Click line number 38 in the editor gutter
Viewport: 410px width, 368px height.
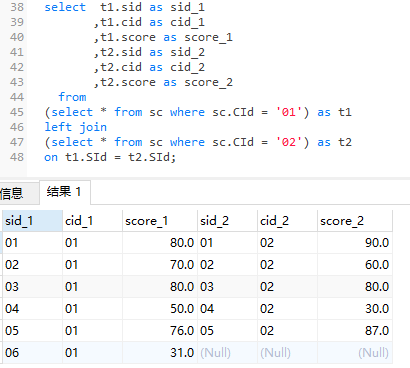(x=17, y=7)
